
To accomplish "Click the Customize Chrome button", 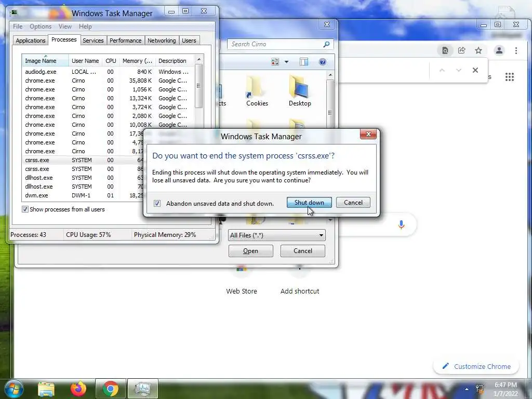I will coord(476,366).
